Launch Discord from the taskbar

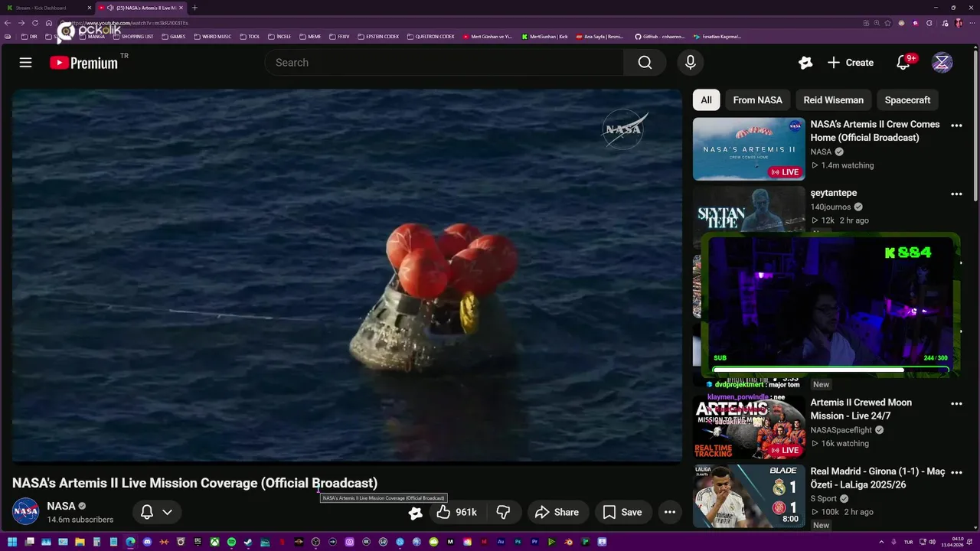click(147, 542)
